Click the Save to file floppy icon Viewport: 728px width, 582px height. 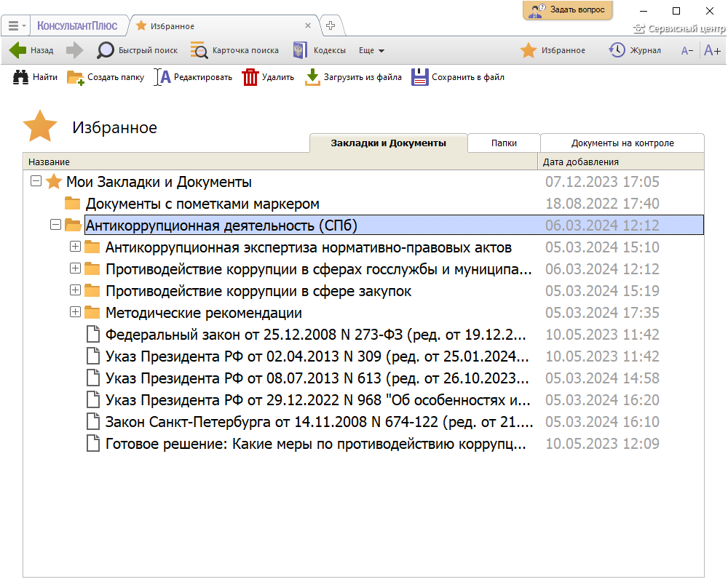point(420,77)
